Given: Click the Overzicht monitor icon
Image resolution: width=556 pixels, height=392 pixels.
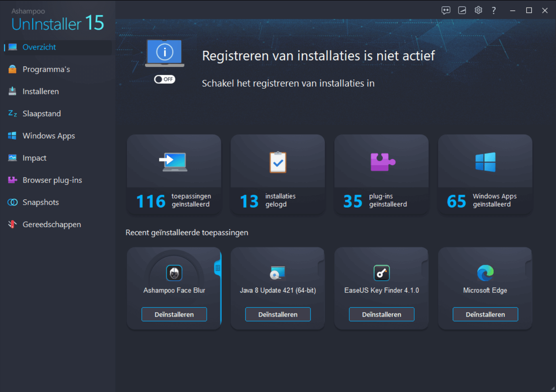Looking at the screenshot, I should [x=12, y=47].
